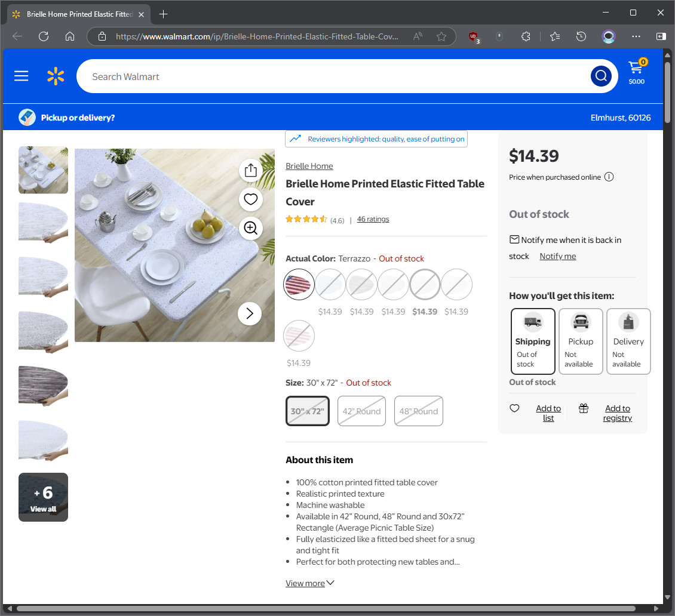Go back to previous page in browser
675x616 pixels.
(x=18, y=36)
